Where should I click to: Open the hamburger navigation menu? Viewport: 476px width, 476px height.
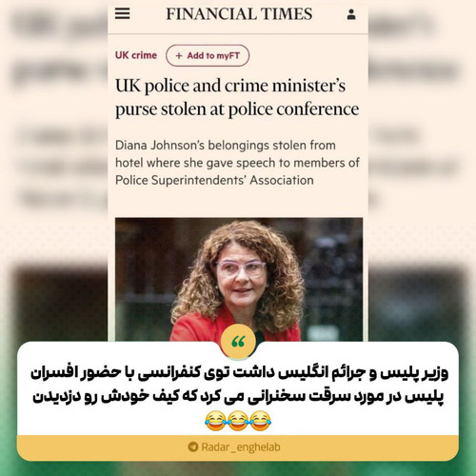click(122, 13)
